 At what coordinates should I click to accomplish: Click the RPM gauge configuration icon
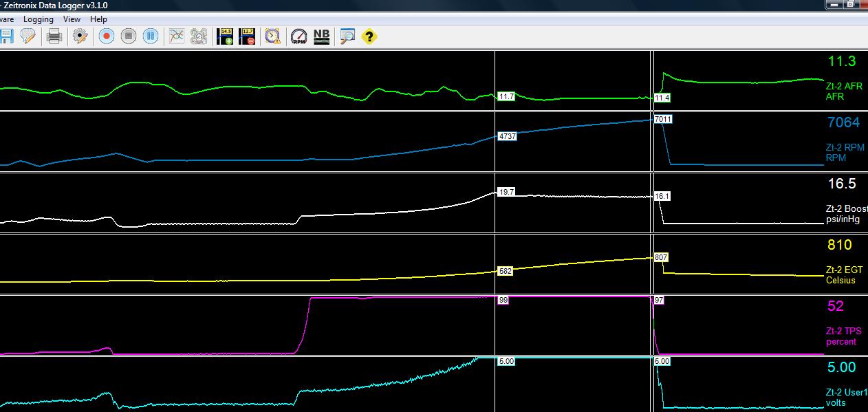click(x=299, y=36)
